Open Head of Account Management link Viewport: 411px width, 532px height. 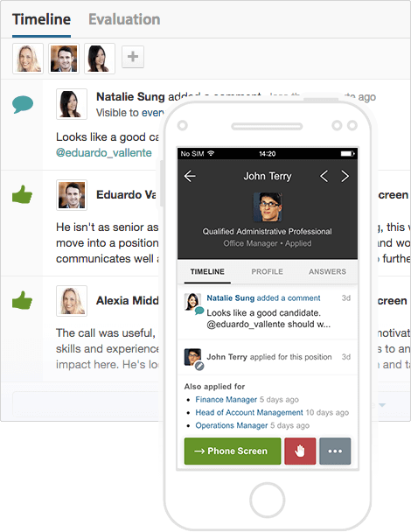249,412
